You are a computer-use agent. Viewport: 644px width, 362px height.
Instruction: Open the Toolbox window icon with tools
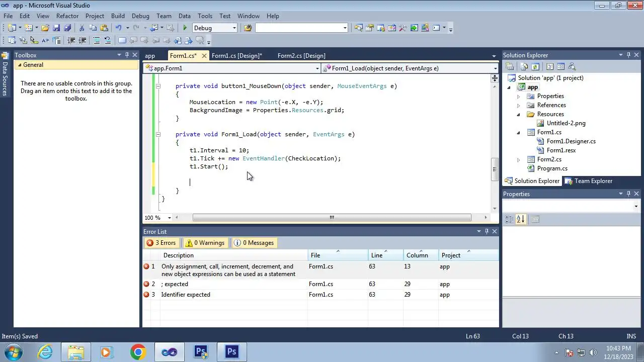(x=403, y=28)
